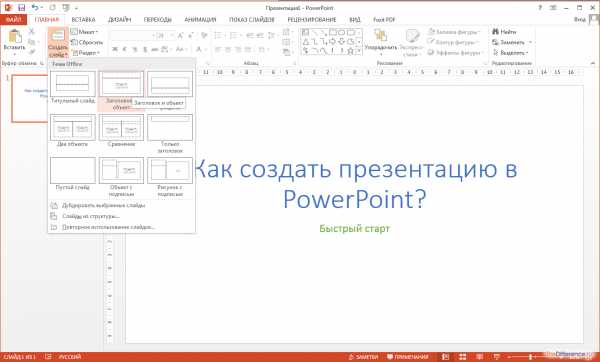Click the Вход (Sign in) link
The image size is (600, 362).
[x=579, y=20]
